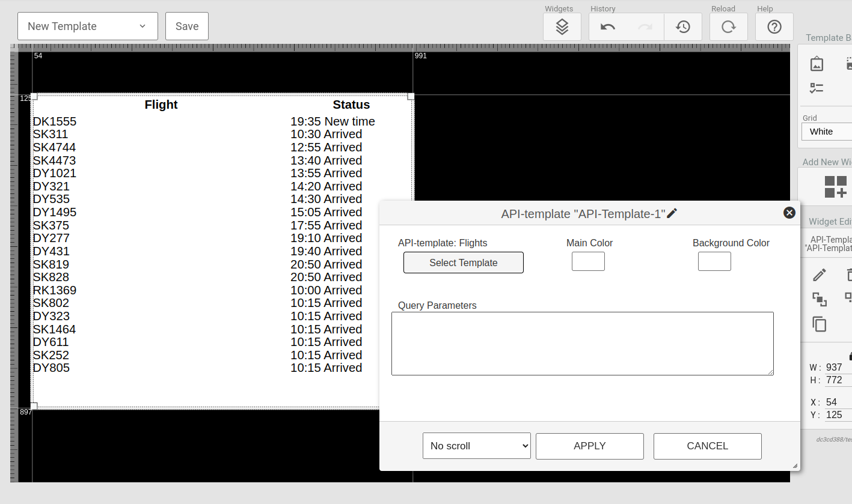Screen dimensions: 852x504
Task: Select the image template icon
Action: (x=816, y=63)
